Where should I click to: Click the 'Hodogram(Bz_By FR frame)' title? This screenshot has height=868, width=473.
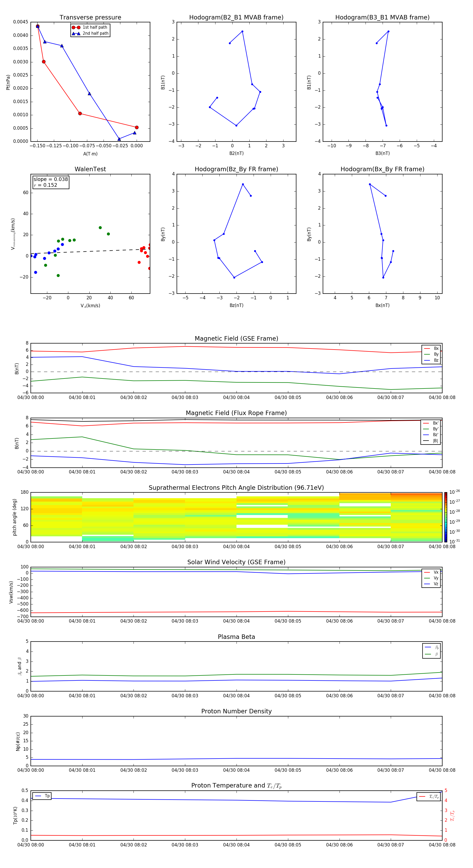point(236,169)
